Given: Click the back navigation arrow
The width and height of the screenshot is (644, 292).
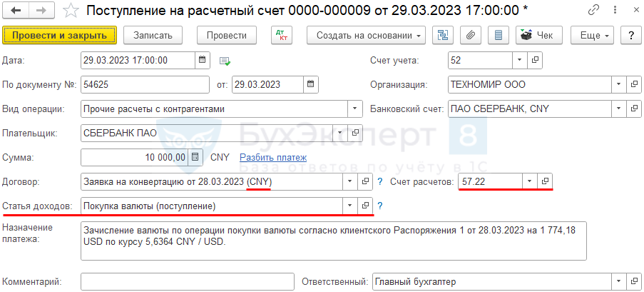Looking at the screenshot, I should [16, 11].
